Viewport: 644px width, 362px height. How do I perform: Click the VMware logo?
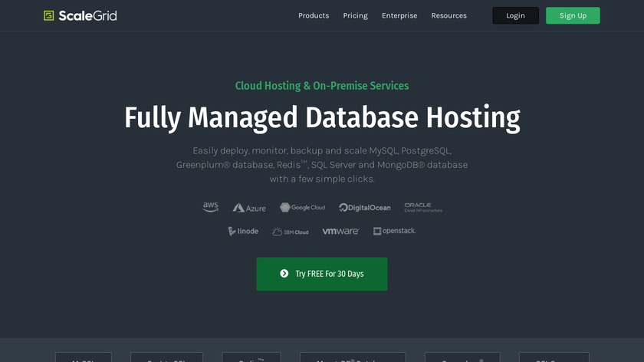point(340,232)
